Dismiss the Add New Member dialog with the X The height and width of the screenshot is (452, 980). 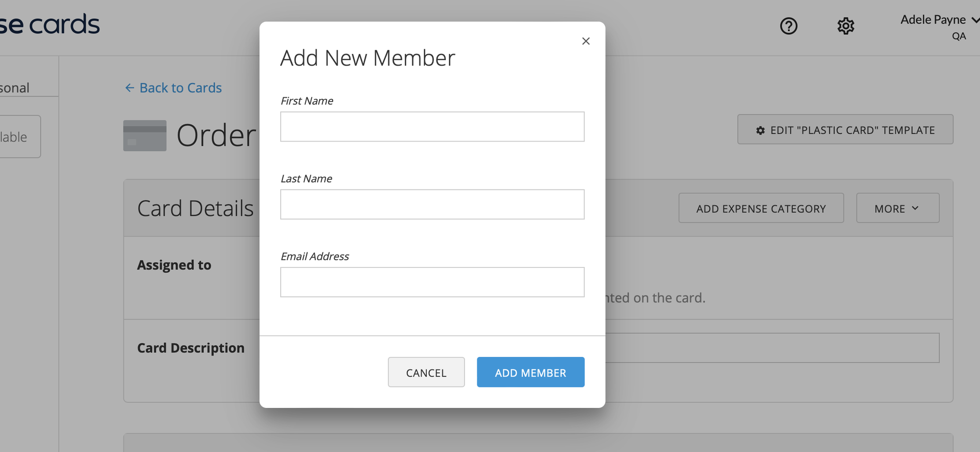pyautogui.click(x=586, y=41)
